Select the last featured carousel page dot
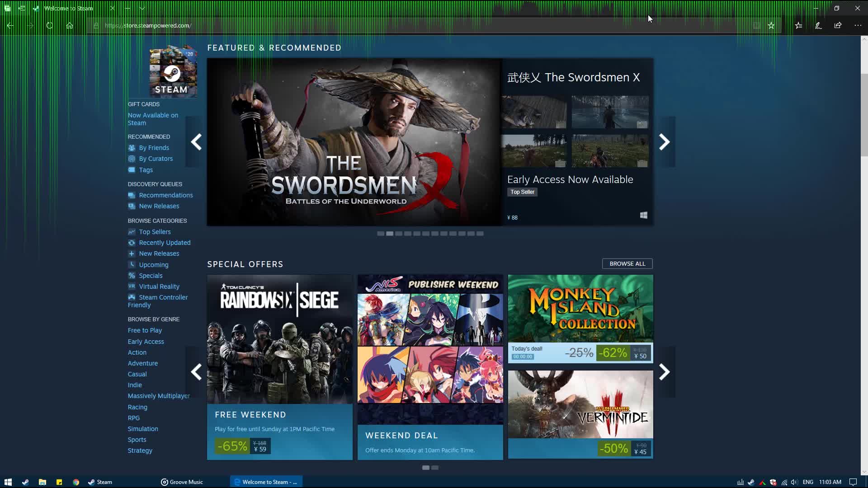This screenshot has height=488, width=868. point(480,234)
